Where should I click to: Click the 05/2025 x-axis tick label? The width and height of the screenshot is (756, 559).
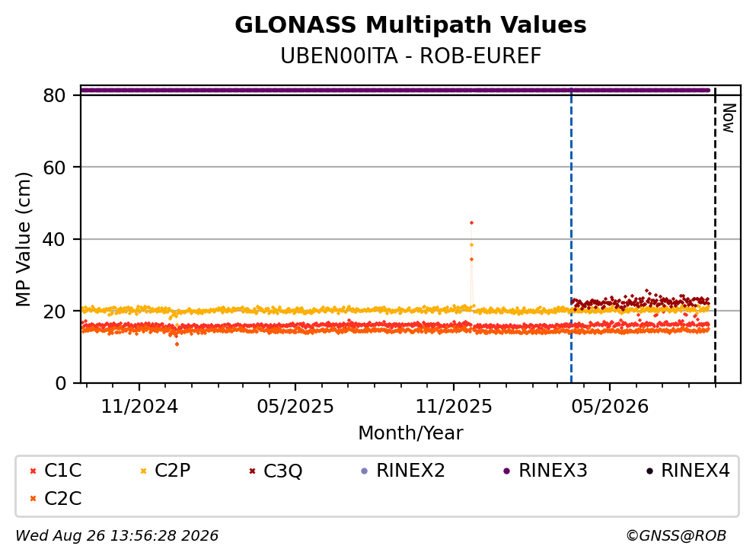[295, 407]
